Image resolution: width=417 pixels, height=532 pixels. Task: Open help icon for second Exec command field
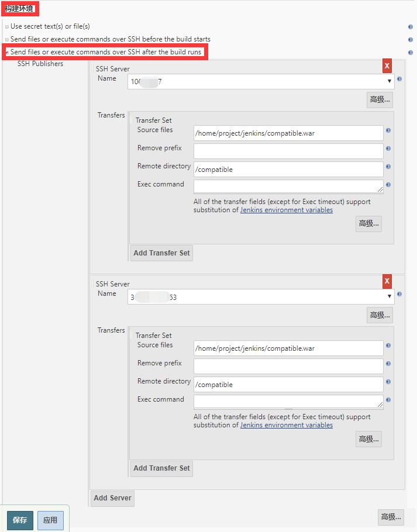pos(388,400)
